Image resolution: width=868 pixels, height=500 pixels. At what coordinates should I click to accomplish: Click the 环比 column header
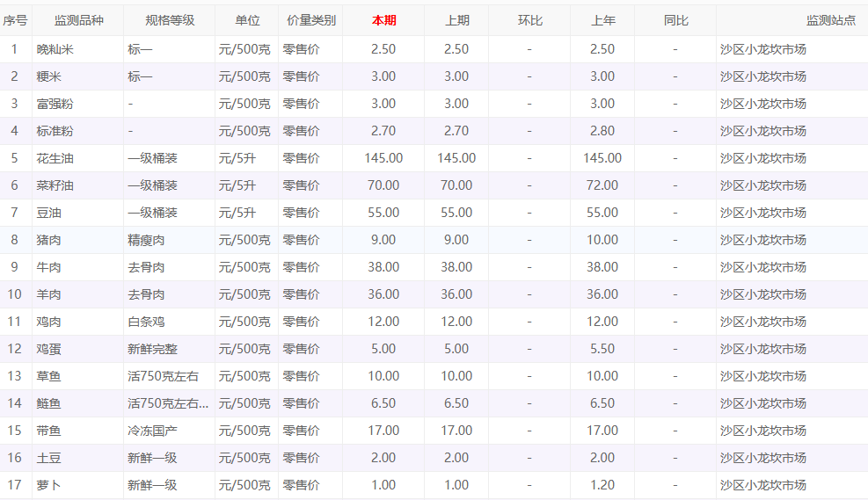coord(529,20)
